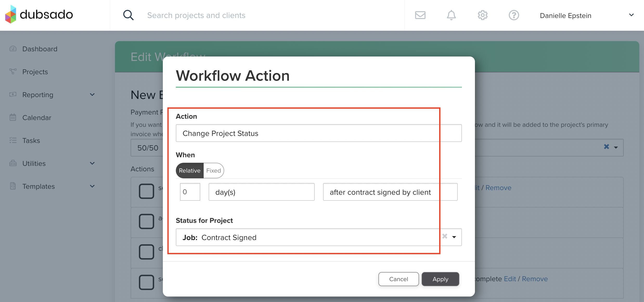Open the notifications bell
The height and width of the screenshot is (302, 644).
pyautogui.click(x=451, y=15)
